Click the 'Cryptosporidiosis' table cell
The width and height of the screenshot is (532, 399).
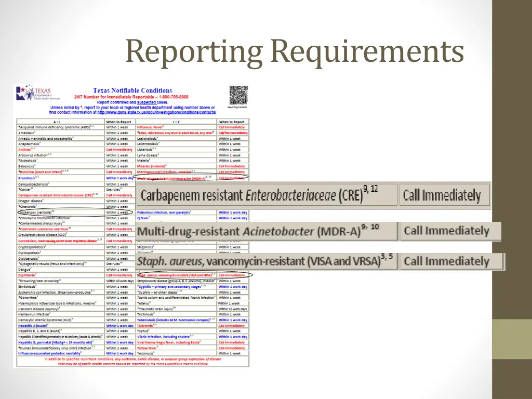[60, 247]
